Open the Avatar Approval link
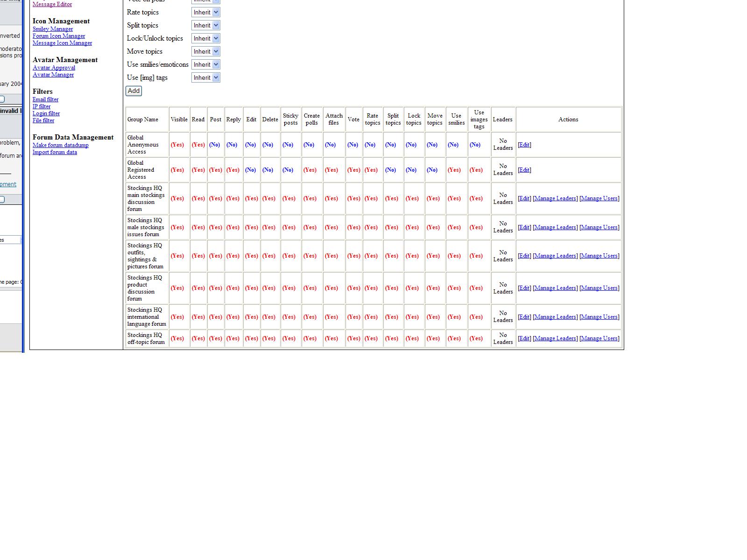 (x=54, y=68)
